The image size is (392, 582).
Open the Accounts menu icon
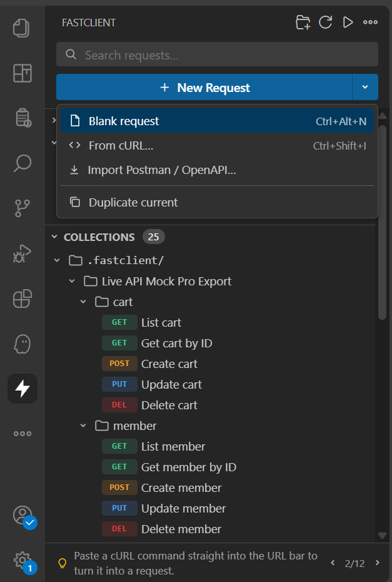click(23, 515)
